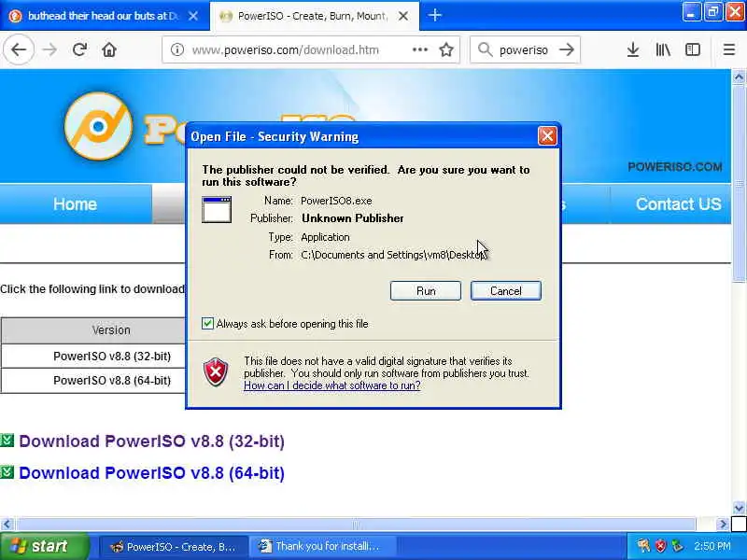Image resolution: width=747 pixels, height=560 pixels.
Task: Click the green download icon beside the 32-bit link
Action: coord(7,440)
